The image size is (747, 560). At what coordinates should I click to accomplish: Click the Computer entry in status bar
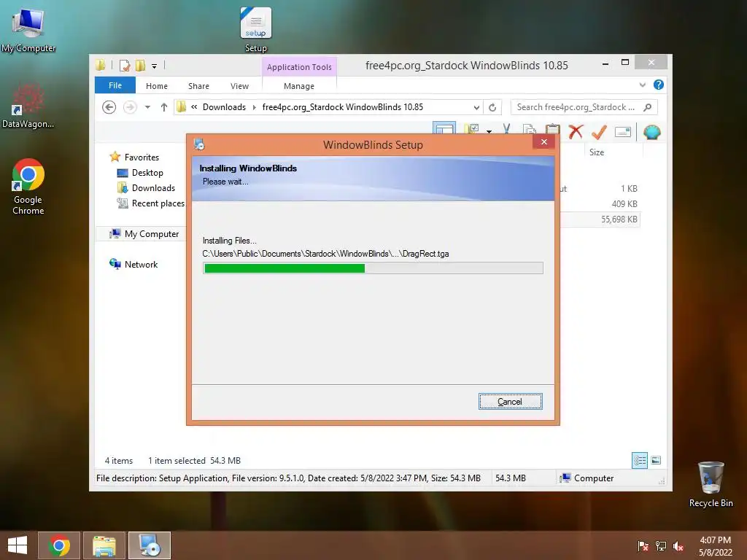pyautogui.click(x=587, y=478)
